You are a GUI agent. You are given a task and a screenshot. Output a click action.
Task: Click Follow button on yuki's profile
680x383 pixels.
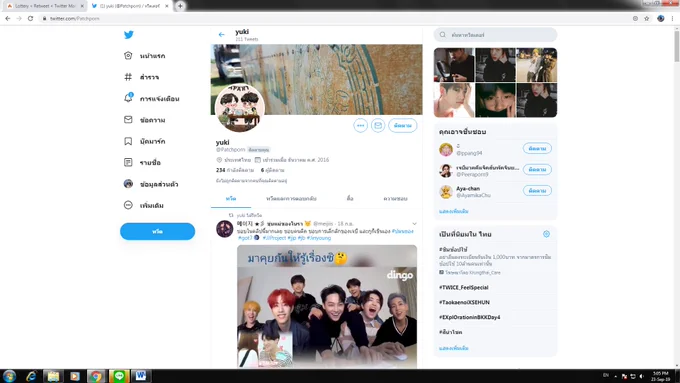402,125
